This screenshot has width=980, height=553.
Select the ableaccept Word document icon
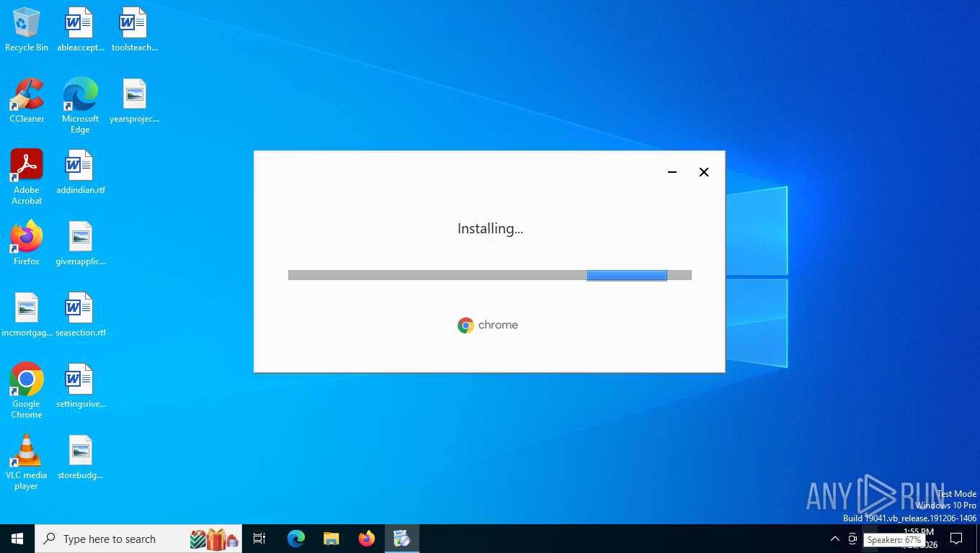coord(80,30)
